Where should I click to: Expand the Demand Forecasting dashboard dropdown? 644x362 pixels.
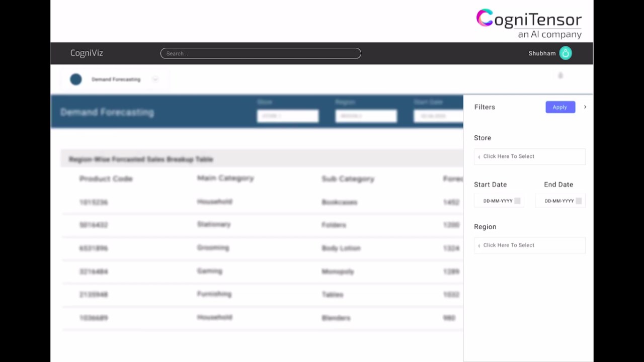(155, 79)
